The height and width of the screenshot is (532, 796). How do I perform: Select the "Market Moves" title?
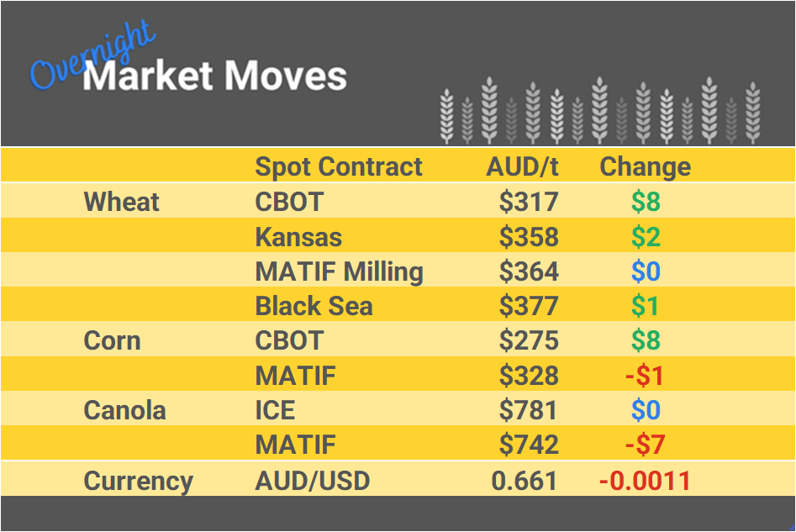point(215,76)
